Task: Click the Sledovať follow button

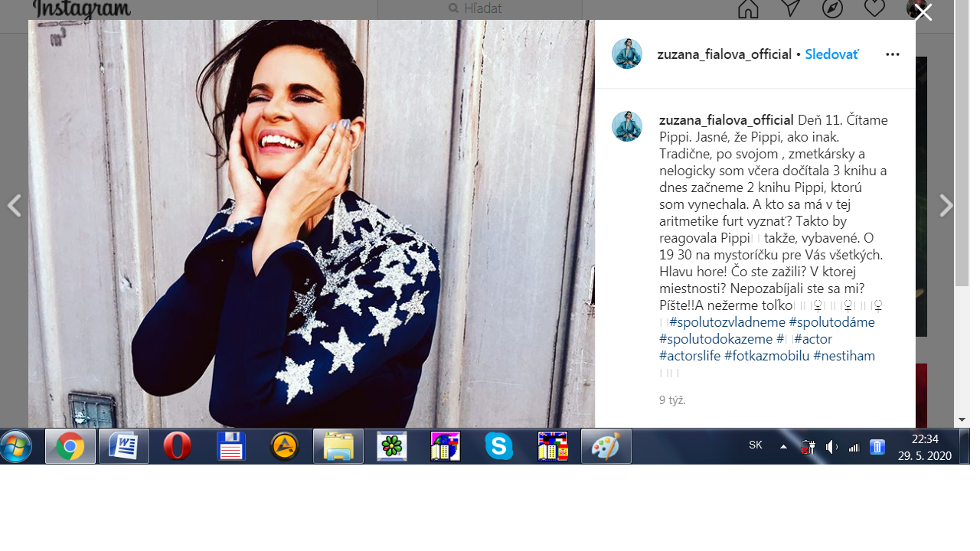Action: tap(831, 54)
